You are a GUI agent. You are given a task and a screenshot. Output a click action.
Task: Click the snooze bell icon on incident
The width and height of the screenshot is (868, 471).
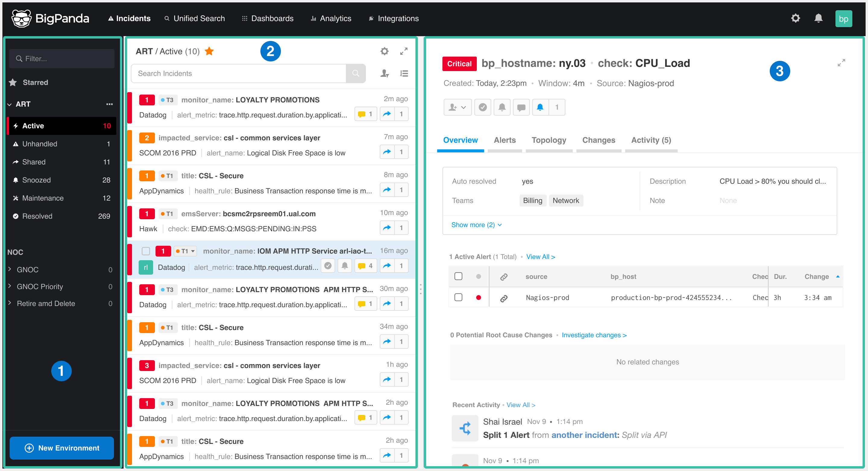click(x=502, y=107)
